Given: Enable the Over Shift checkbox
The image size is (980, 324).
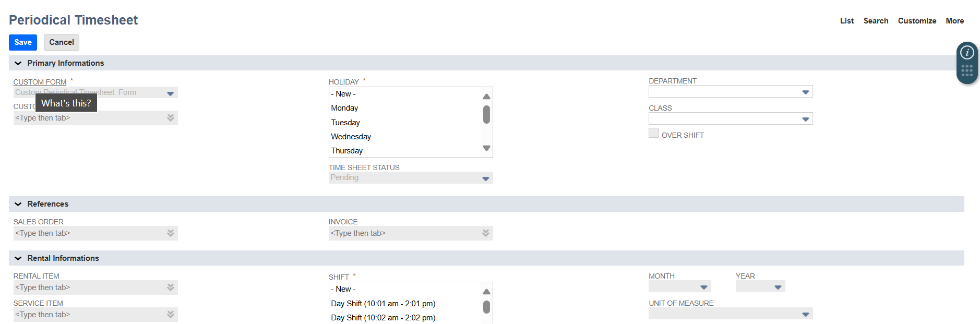Looking at the screenshot, I should point(653,133).
